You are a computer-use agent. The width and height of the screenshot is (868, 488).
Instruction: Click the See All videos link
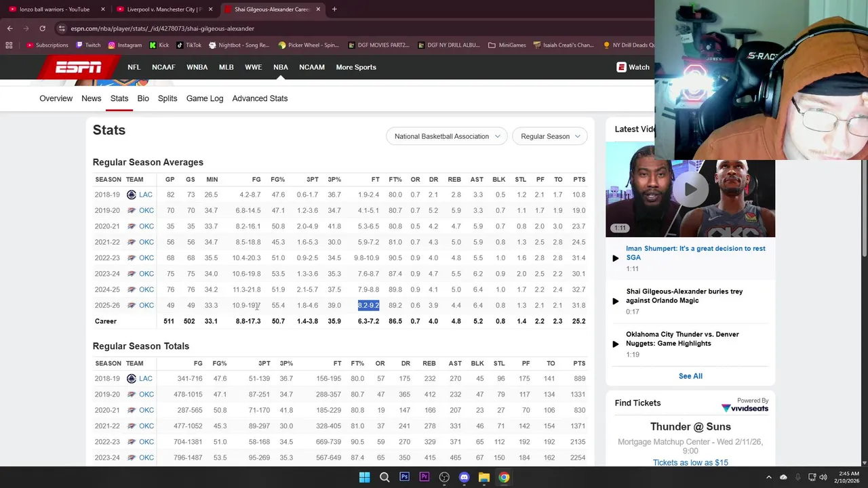[690, 376]
